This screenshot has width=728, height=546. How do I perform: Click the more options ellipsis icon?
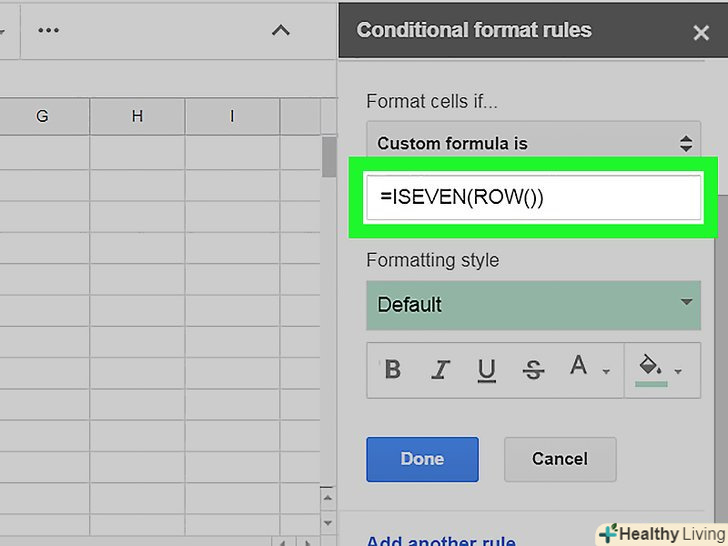tap(48, 30)
